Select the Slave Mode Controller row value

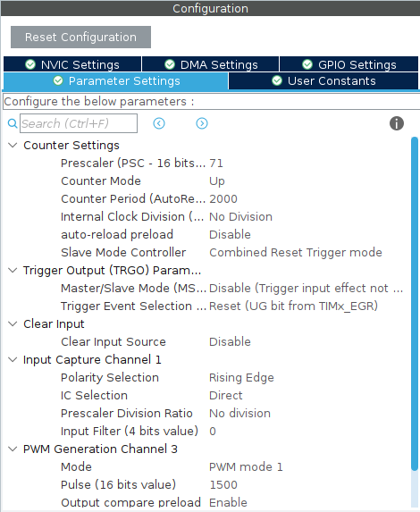pyautogui.click(x=296, y=252)
